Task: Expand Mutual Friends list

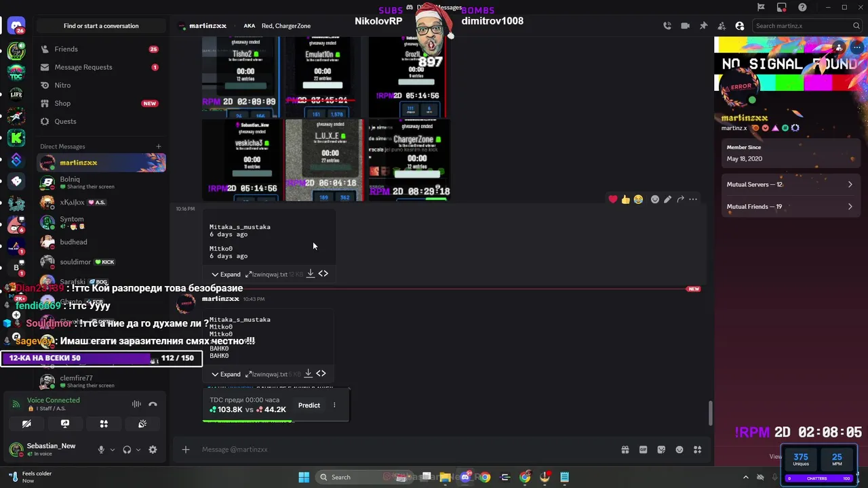Action: pos(789,207)
